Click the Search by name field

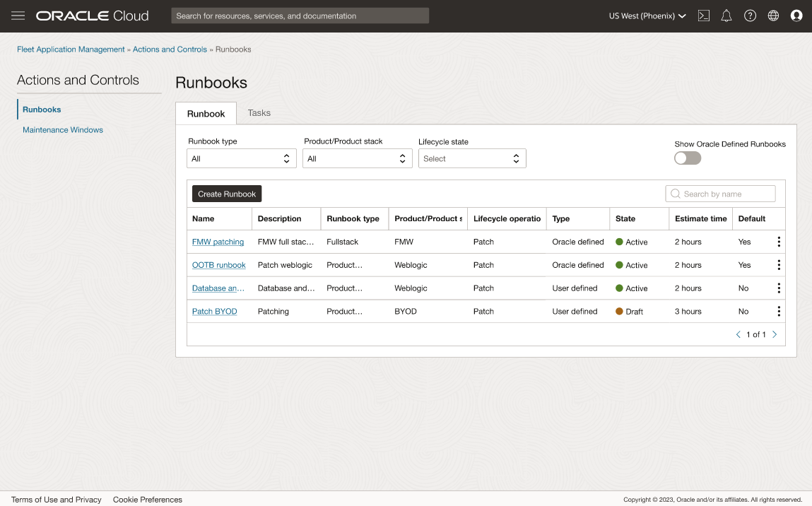click(x=720, y=194)
